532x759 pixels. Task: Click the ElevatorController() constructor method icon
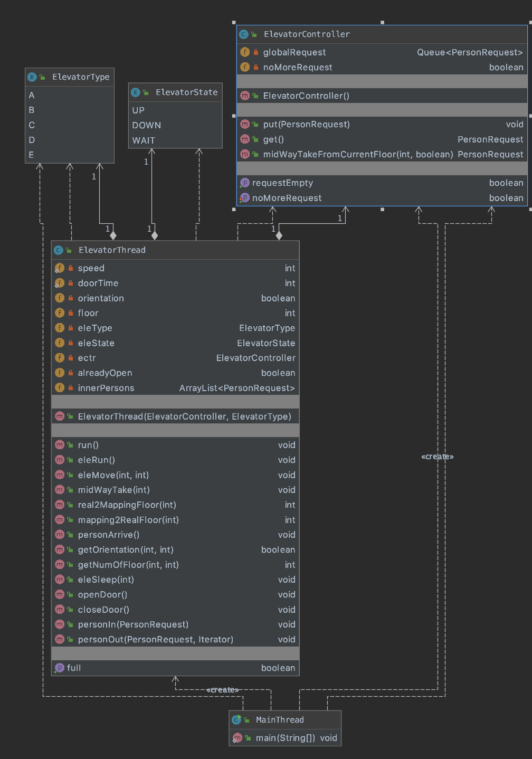[245, 96]
